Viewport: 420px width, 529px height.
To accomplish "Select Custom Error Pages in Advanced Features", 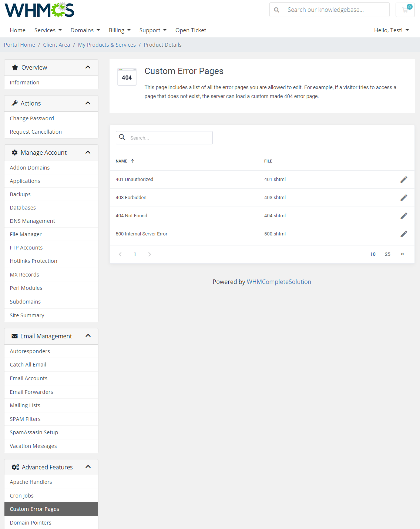I will tap(34, 509).
